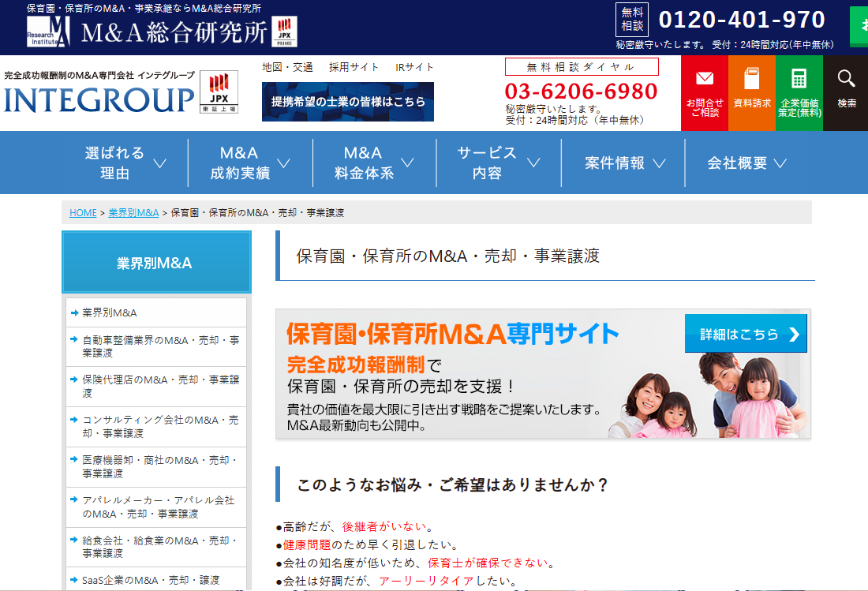This screenshot has height=591, width=868.
Task: Click the INTEGROUP logo
Action: (99, 99)
